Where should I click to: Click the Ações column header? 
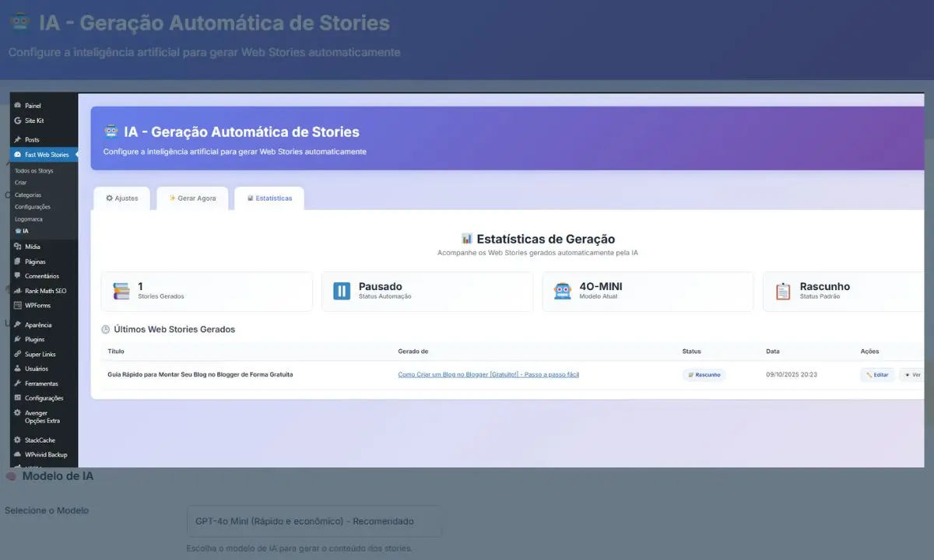point(869,352)
